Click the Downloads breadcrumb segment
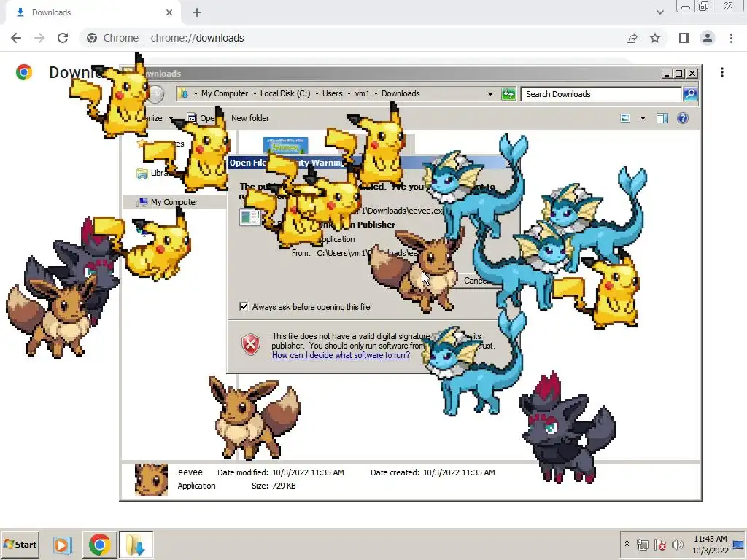Screen dimensions: 747x560 400,93
